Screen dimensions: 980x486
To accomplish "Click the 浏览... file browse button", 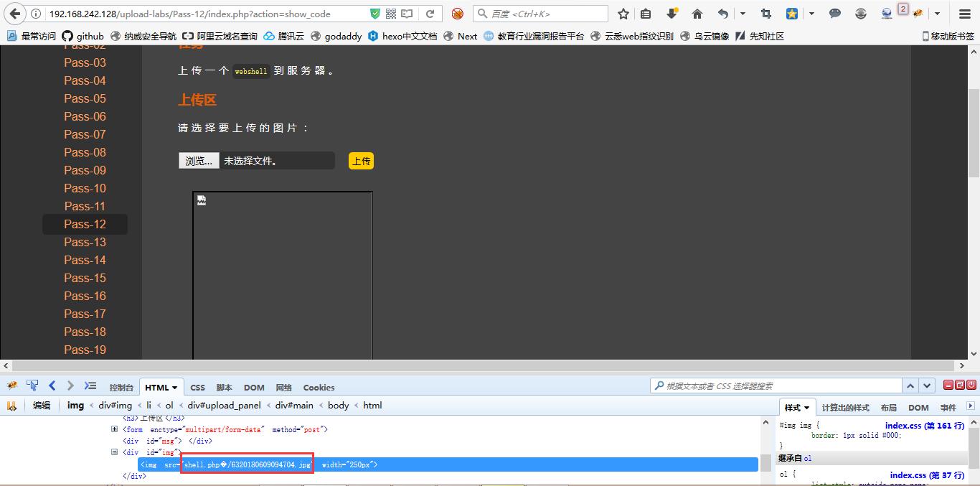I will click(x=199, y=161).
